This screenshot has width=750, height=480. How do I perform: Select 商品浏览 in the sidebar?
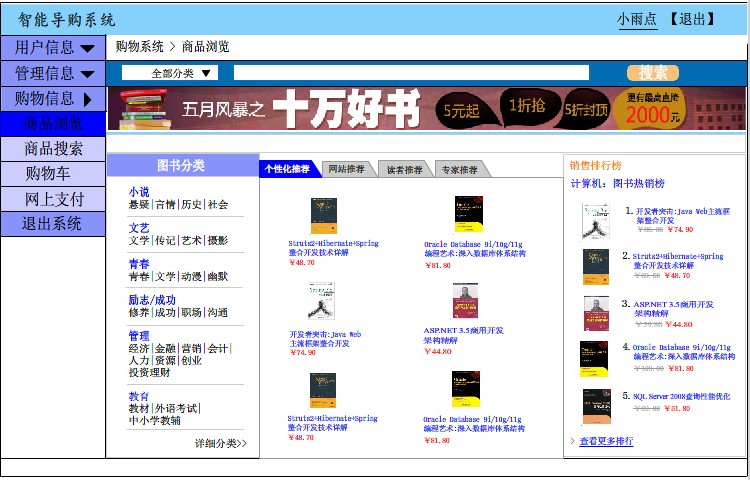point(53,124)
